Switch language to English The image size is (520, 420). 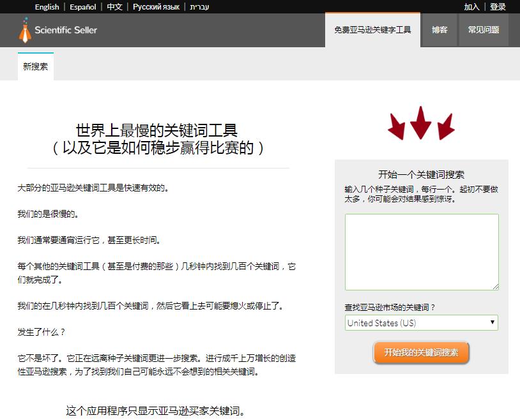coord(47,7)
